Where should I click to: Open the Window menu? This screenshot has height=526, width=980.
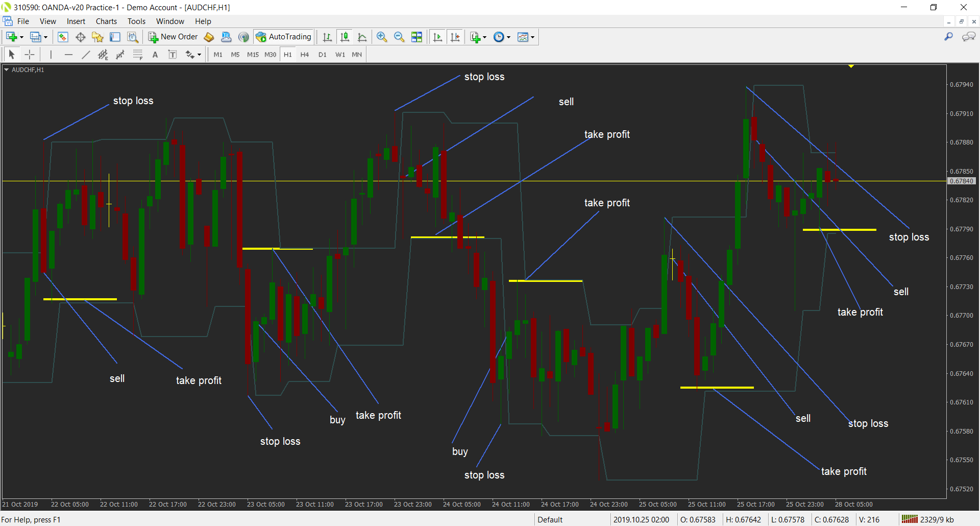point(170,21)
